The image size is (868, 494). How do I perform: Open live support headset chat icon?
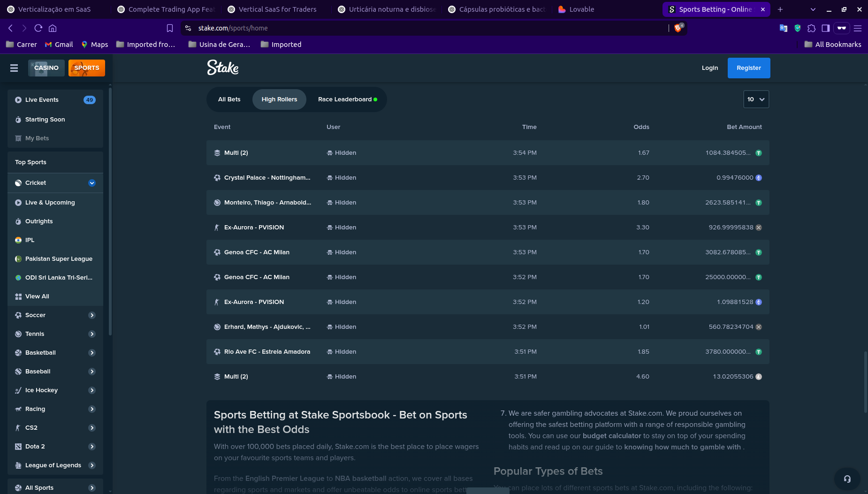pyautogui.click(x=847, y=479)
